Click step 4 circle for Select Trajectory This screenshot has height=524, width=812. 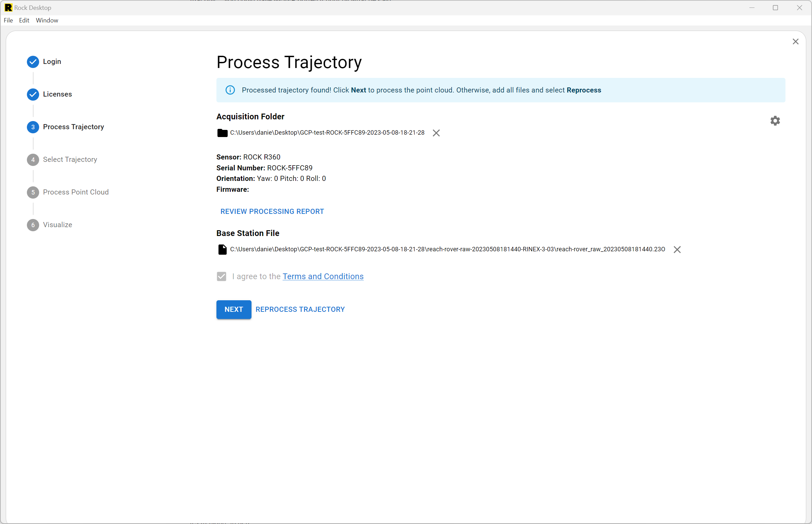pyautogui.click(x=33, y=159)
